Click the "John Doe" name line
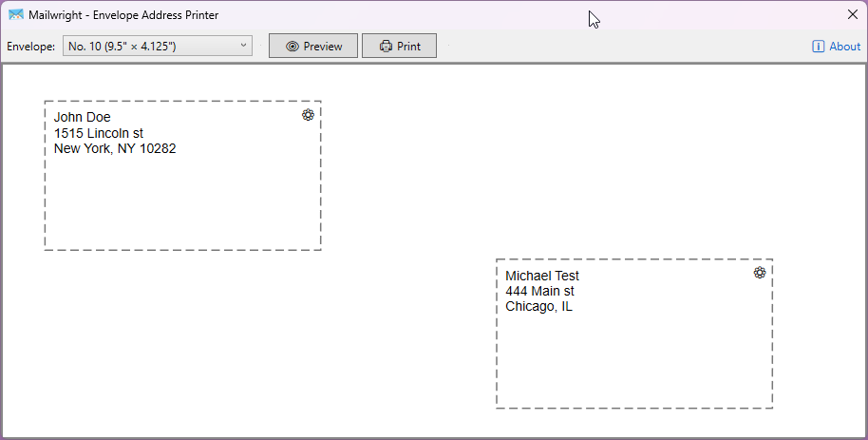The width and height of the screenshot is (868, 440). click(x=82, y=117)
